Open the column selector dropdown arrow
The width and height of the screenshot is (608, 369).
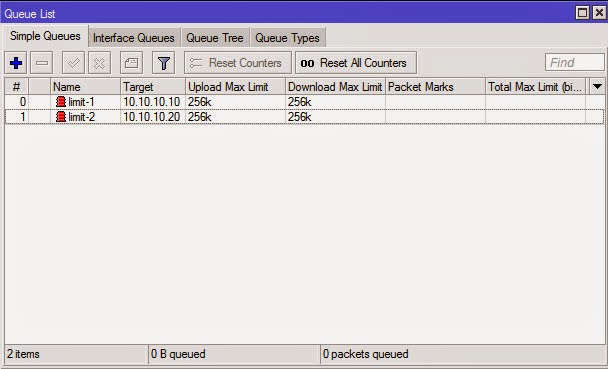[x=598, y=86]
